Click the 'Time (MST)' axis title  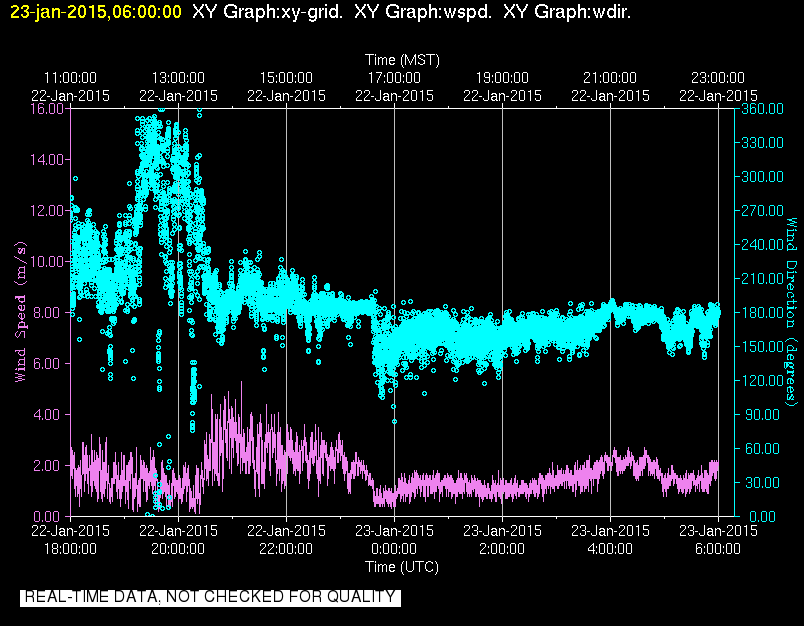click(402, 60)
